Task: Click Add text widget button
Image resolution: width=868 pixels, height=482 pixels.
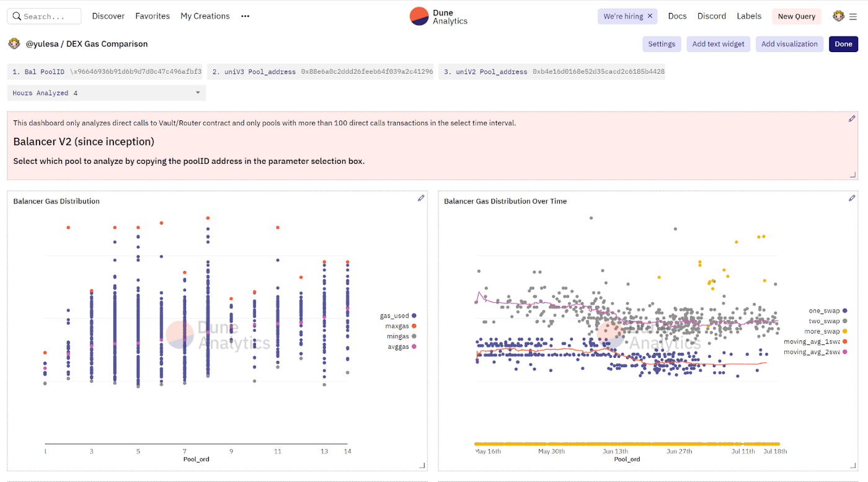Action: 719,44
